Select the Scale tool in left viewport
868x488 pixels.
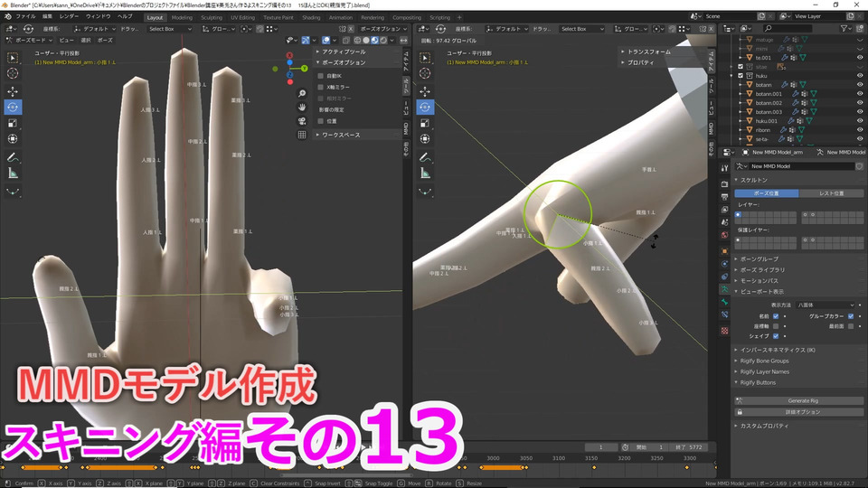[13, 124]
